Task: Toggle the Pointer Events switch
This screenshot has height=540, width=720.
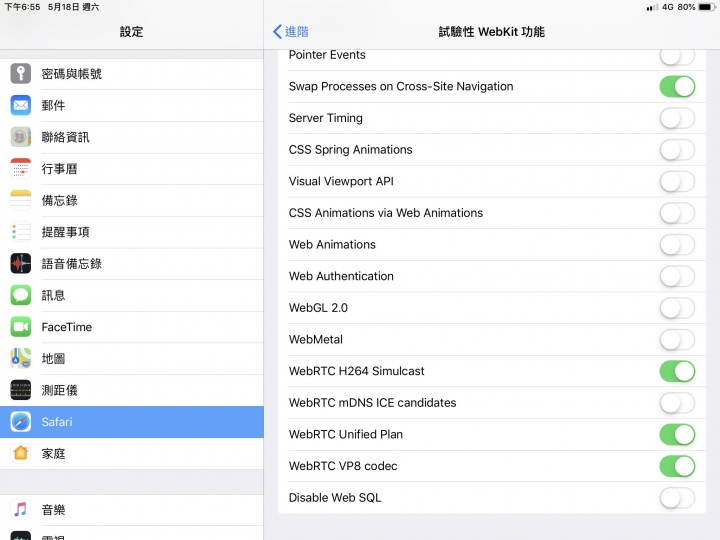Action: [677, 57]
